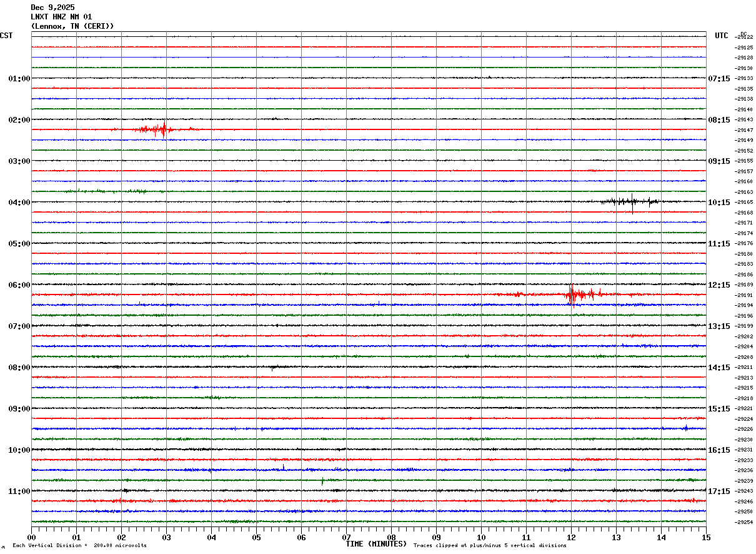This screenshot has width=756, height=554.
Task: Click the blue spike near minute 14.5 on the 09:30 trace
Action: tap(685, 428)
